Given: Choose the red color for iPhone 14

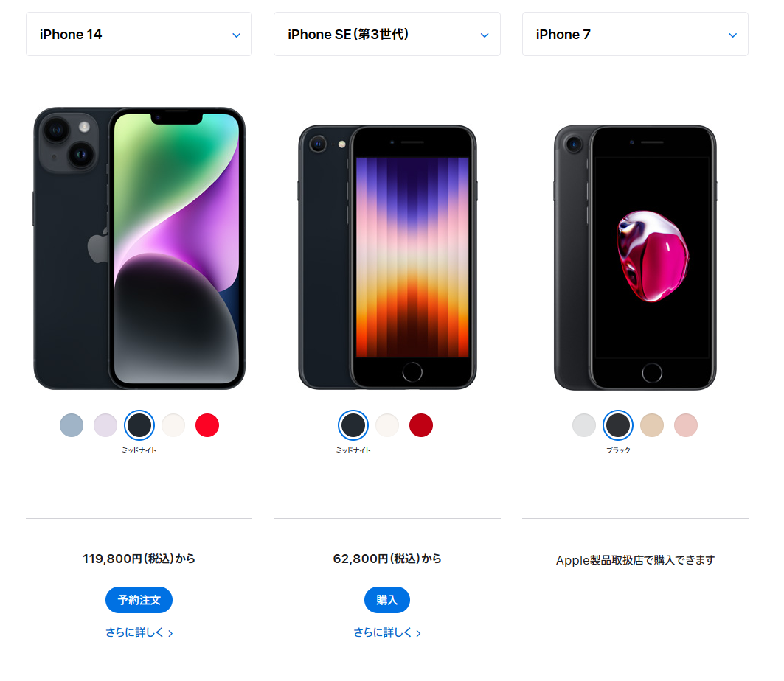Looking at the screenshot, I should [207, 425].
